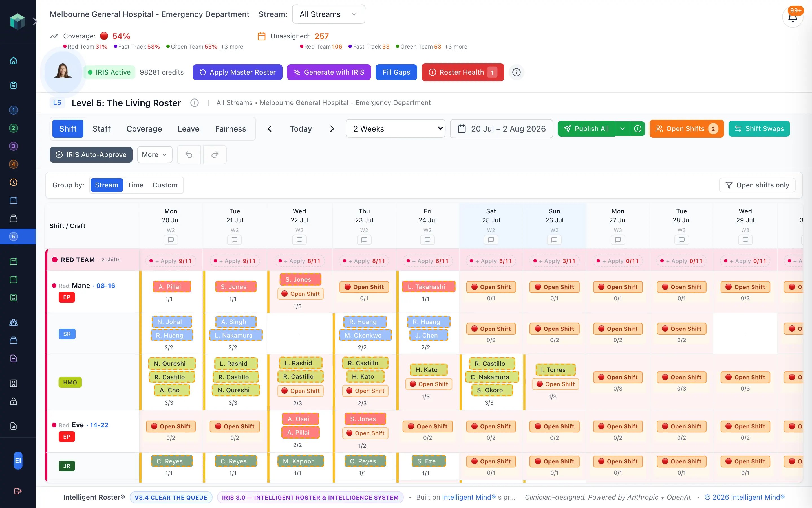Go to the previous period with left chevron

[x=270, y=129]
